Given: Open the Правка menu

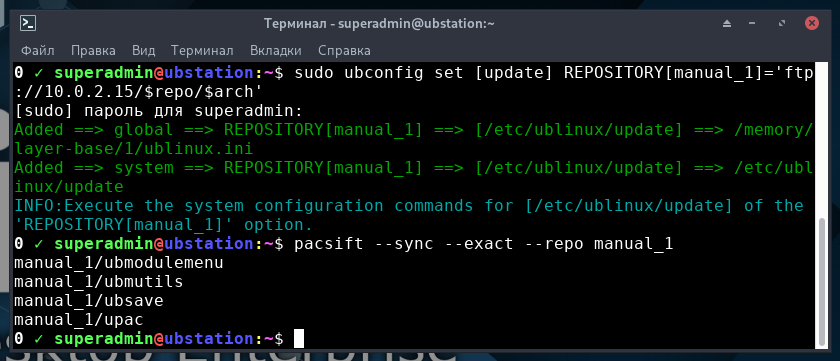Looking at the screenshot, I should click(93, 51).
